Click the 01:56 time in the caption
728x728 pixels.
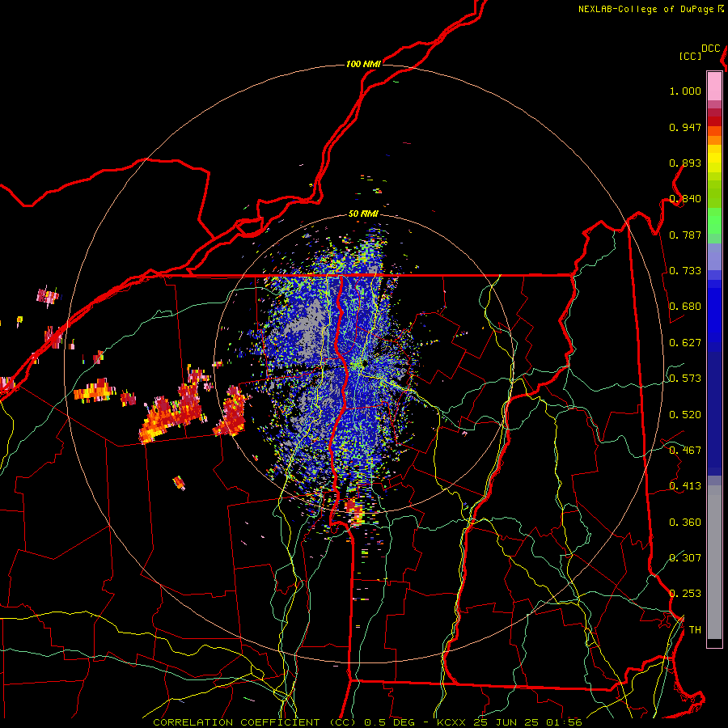[x=564, y=722]
